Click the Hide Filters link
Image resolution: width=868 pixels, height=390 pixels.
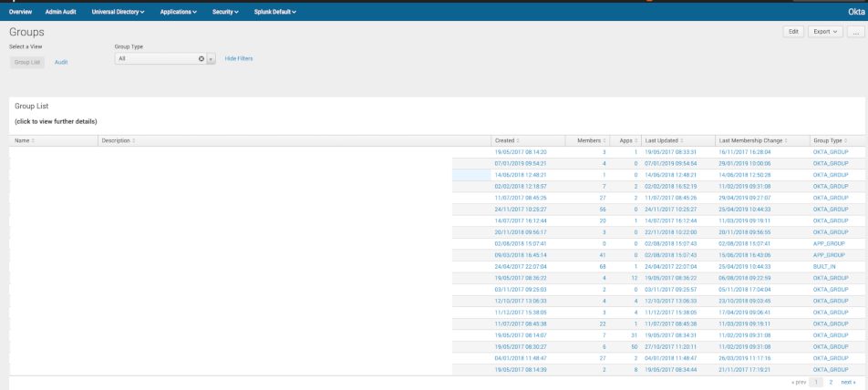tap(239, 58)
